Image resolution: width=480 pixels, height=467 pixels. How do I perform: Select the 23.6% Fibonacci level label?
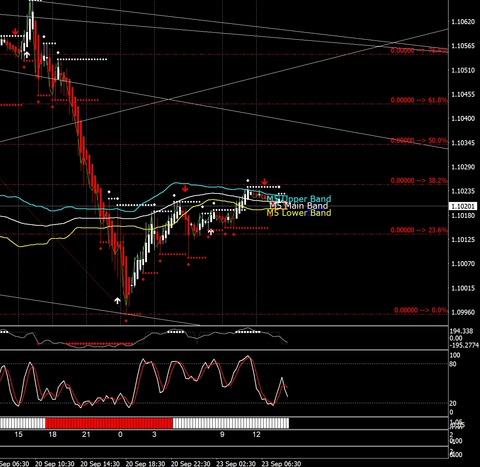419,230
